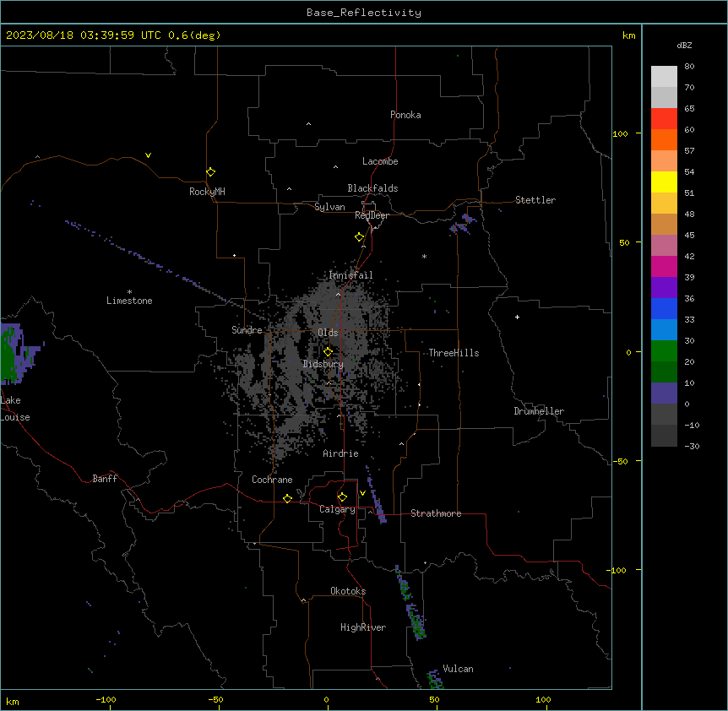
Task: Click the Okotoks city label
Action: click(x=348, y=591)
